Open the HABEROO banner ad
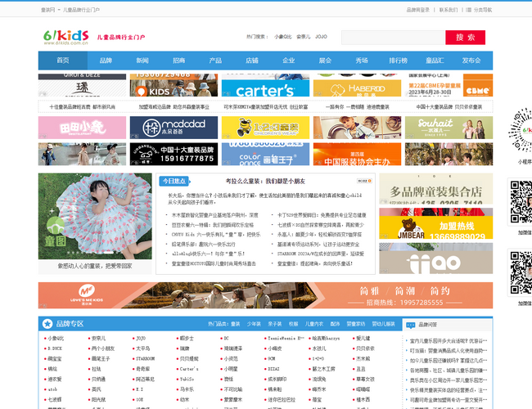Screen dimensions: 532x409 tap(357, 85)
